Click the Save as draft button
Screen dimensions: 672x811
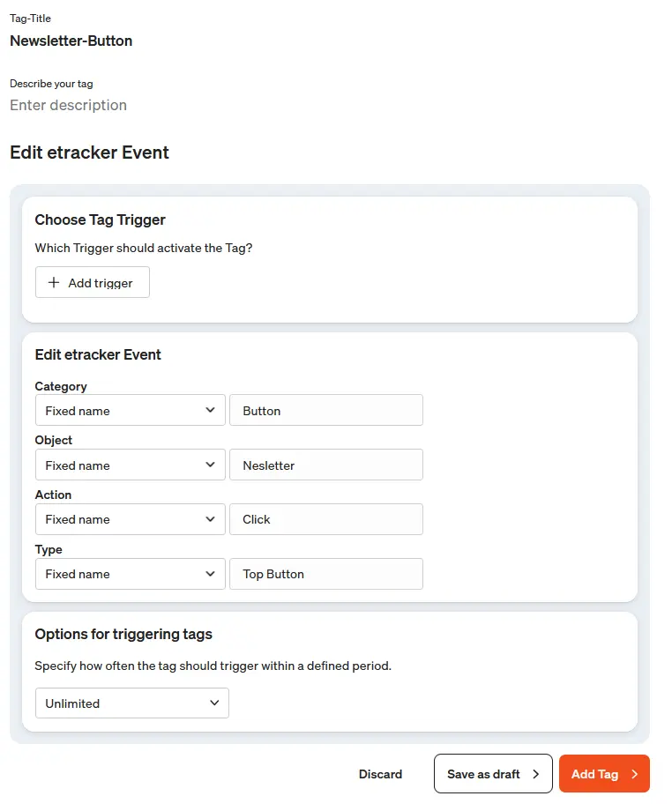pos(492,773)
